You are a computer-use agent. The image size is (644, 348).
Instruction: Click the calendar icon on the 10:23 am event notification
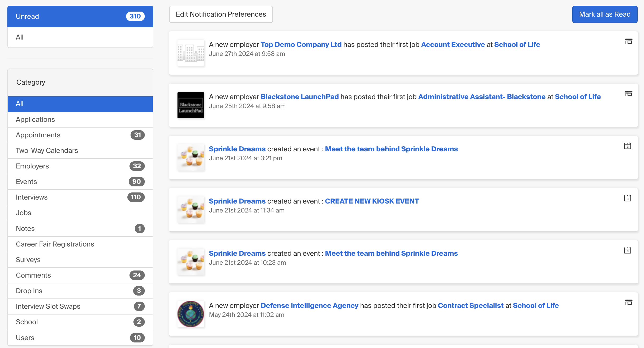pos(627,250)
